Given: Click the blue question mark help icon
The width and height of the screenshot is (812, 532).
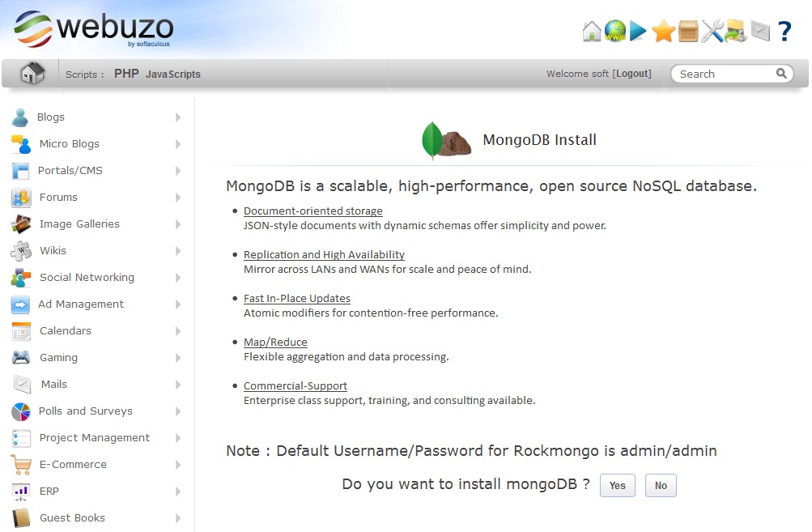Looking at the screenshot, I should (x=785, y=31).
